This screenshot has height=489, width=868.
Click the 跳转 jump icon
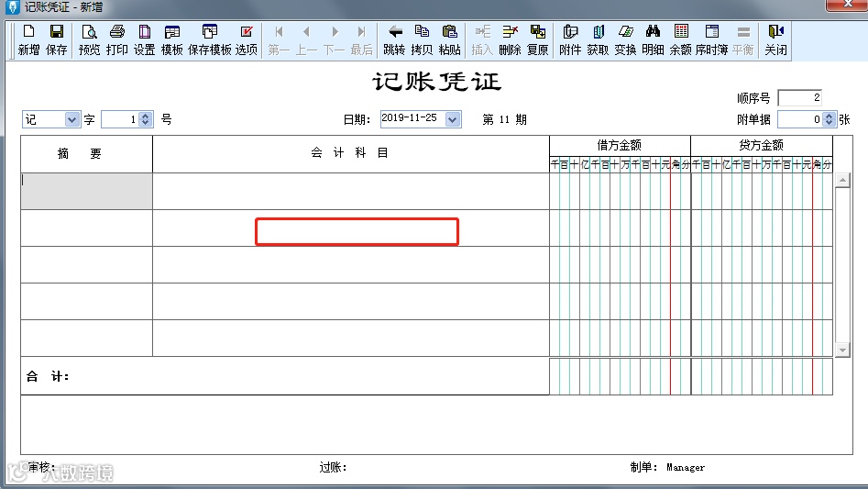(394, 39)
